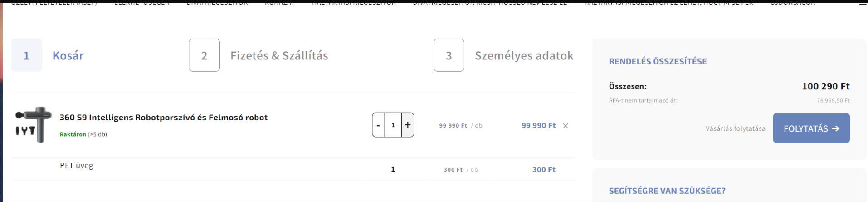868x202 pixels.
Task: Go to the Fizetés & Szállítás step
Action: pos(279,55)
